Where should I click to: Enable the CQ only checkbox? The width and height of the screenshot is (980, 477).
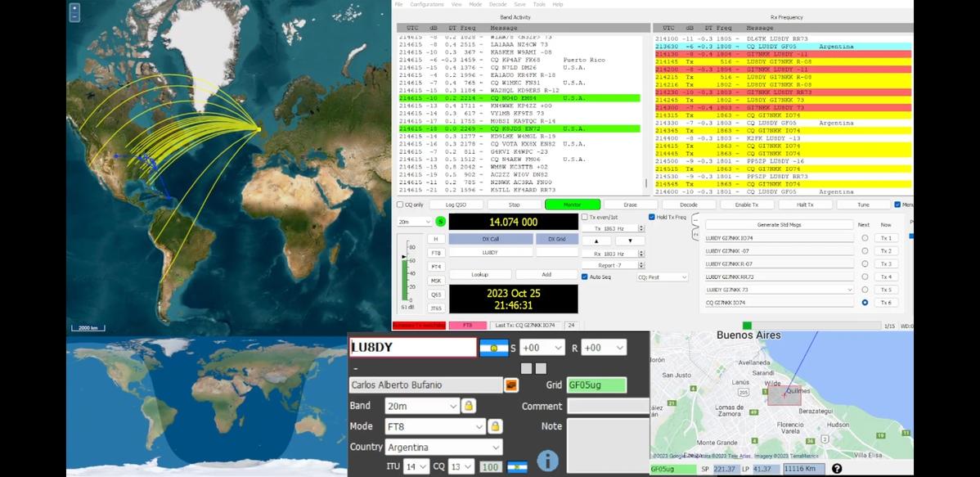click(400, 205)
